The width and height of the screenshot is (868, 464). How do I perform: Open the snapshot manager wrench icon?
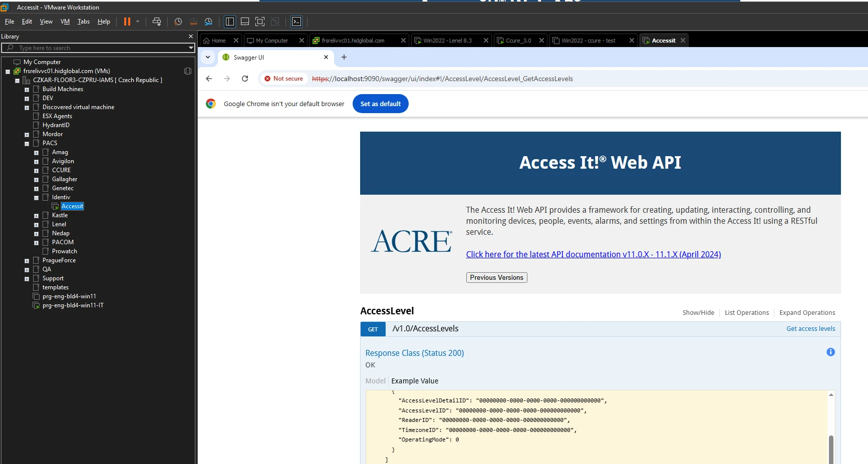coord(208,22)
